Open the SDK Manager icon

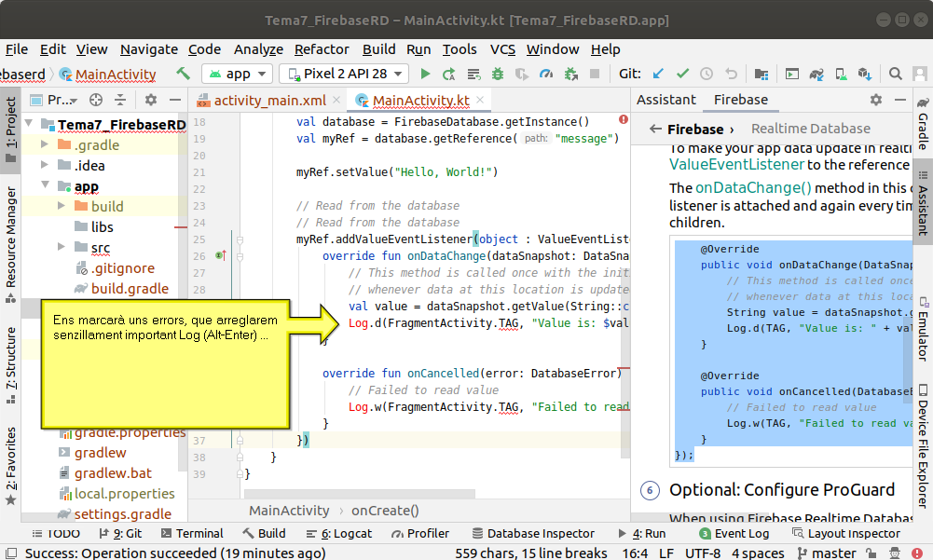coord(865,74)
